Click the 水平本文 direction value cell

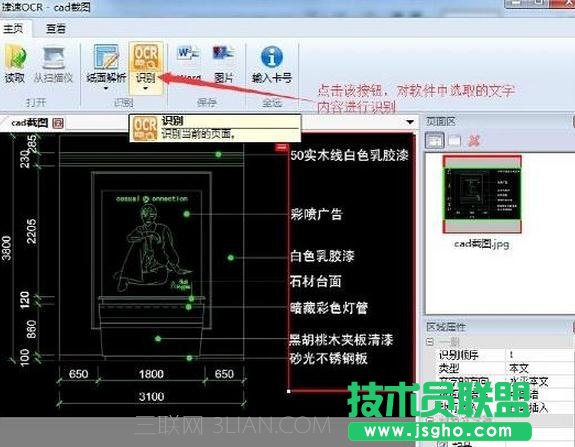click(x=541, y=381)
